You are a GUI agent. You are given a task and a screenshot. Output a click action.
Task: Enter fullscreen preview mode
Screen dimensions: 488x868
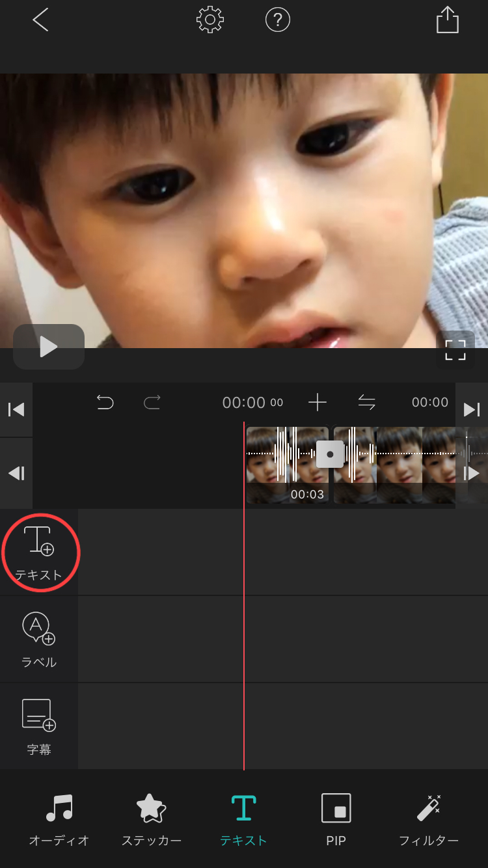[455, 349]
